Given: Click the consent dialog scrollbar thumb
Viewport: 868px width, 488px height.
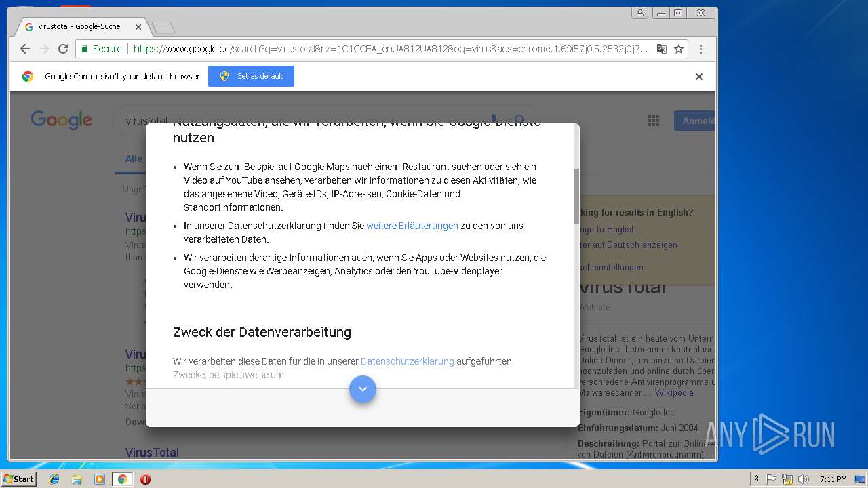Looking at the screenshot, I should (x=576, y=196).
